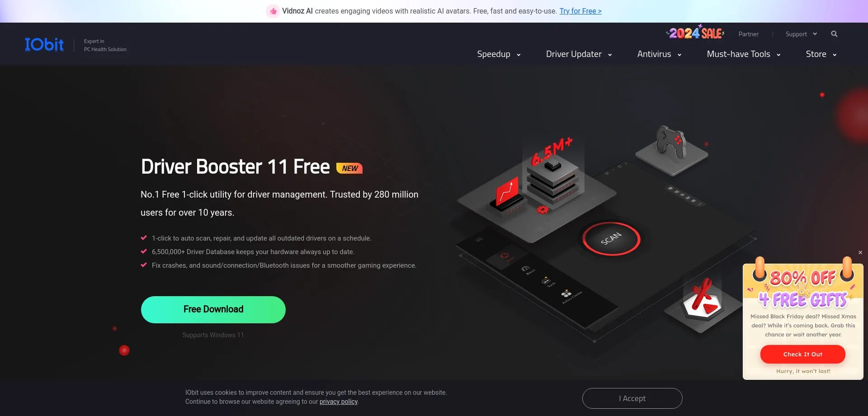Close the 80% OFF promo popup

pos(860,252)
